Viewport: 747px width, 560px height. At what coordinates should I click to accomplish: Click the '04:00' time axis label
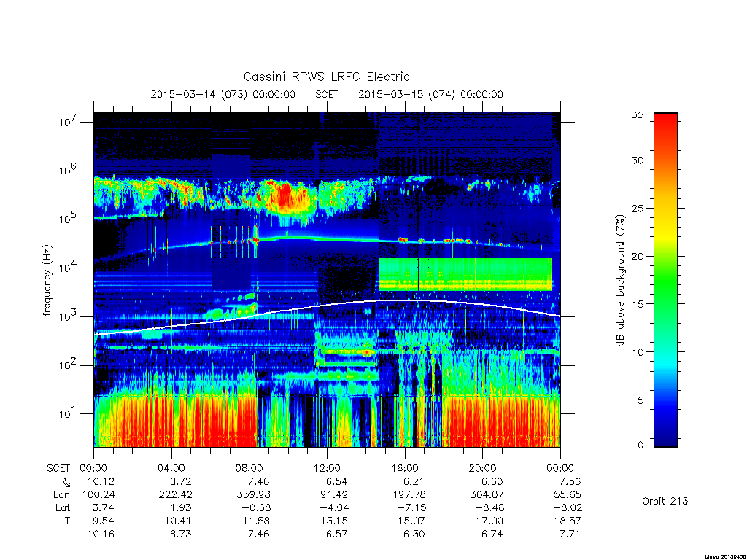[171, 468]
